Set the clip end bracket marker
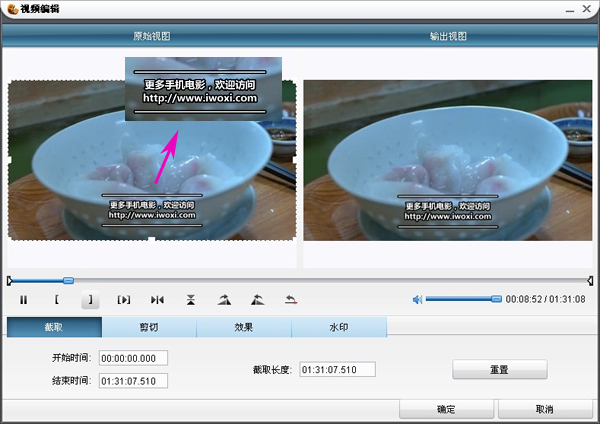 (x=90, y=300)
